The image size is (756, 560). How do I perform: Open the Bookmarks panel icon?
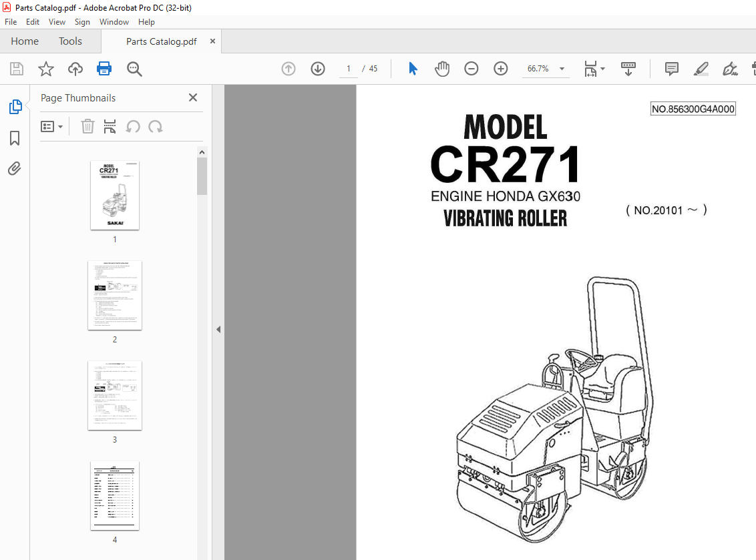[x=15, y=138]
